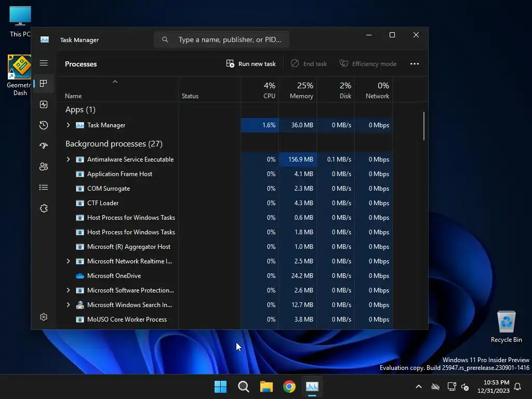Launch Google Chrome from the taskbar
Viewport: 532px width, 399px height.
[x=289, y=387]
